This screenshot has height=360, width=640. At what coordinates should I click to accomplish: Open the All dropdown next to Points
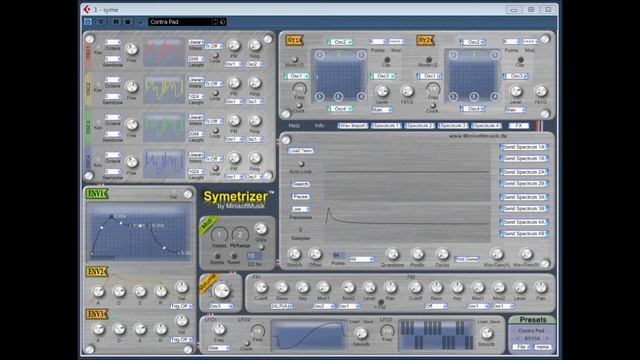click(x=362, y=260)
